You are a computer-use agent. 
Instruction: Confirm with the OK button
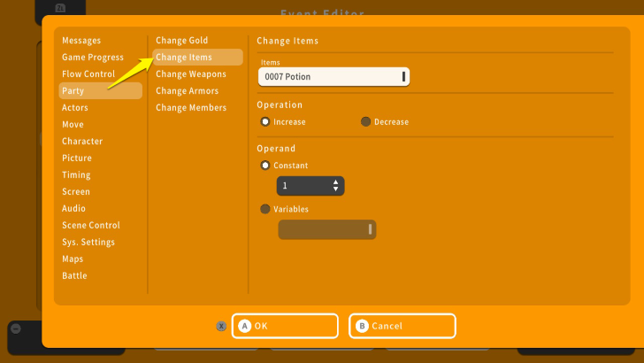[x=285, y=326]
